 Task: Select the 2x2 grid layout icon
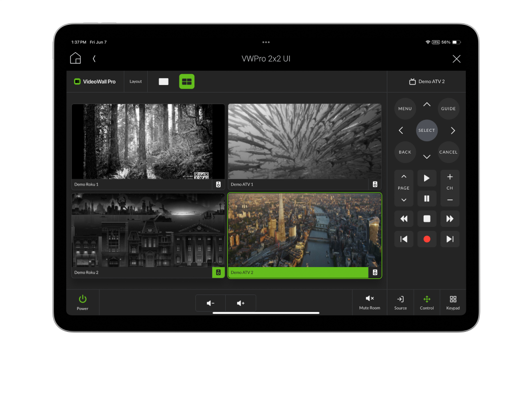pos(186,81)
